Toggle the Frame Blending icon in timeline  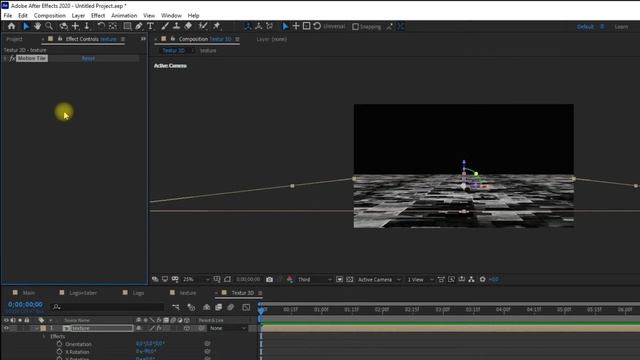[x=218, y=307]
